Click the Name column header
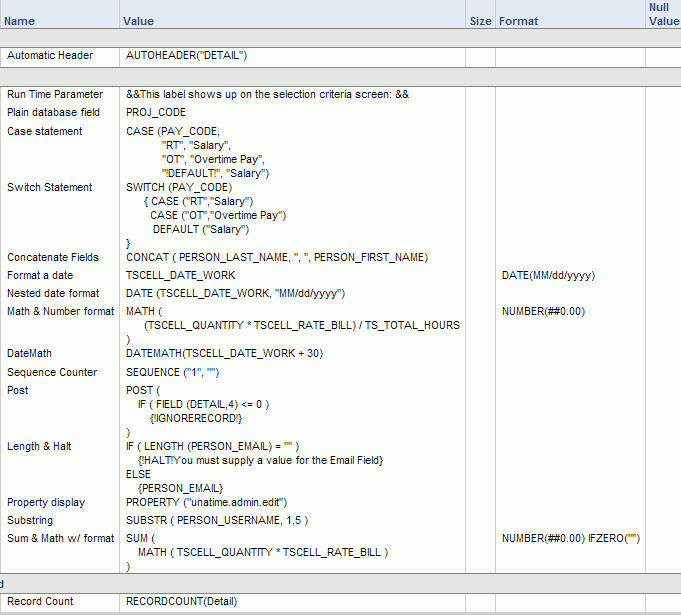This screenshot has width=681, height=615. tap(20, 21)
